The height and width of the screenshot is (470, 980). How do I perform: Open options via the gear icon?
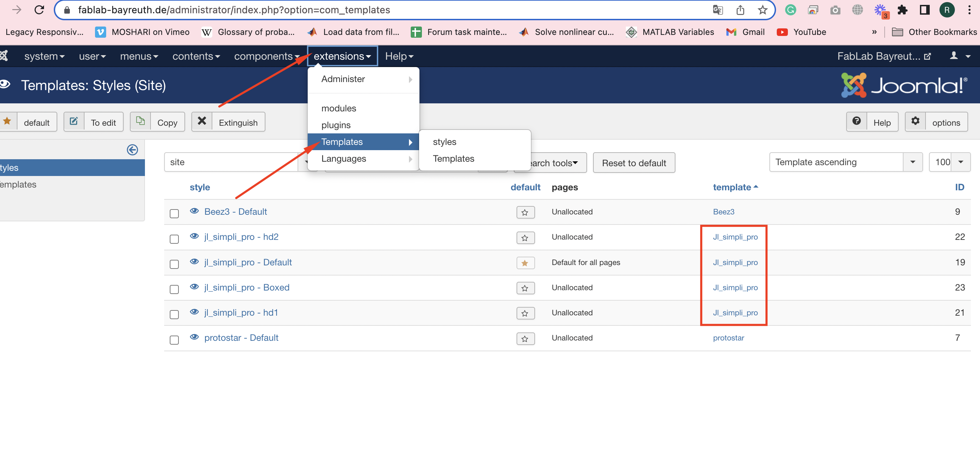point(915,122)
